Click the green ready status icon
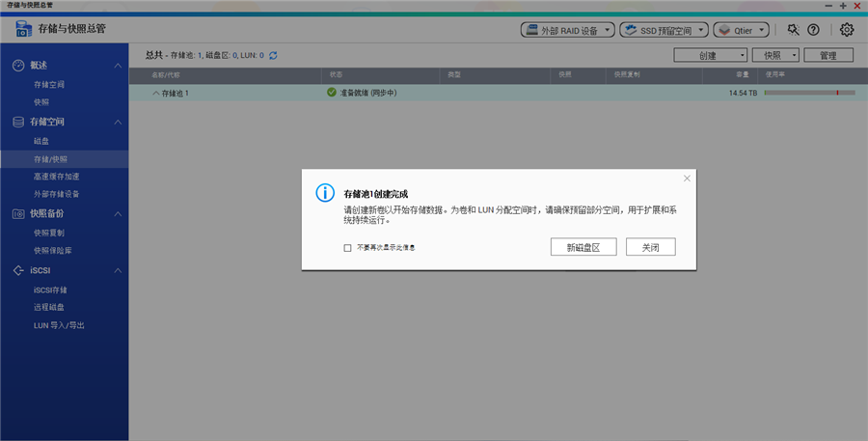Screen dimensions: 868x441 coord(331,93)
